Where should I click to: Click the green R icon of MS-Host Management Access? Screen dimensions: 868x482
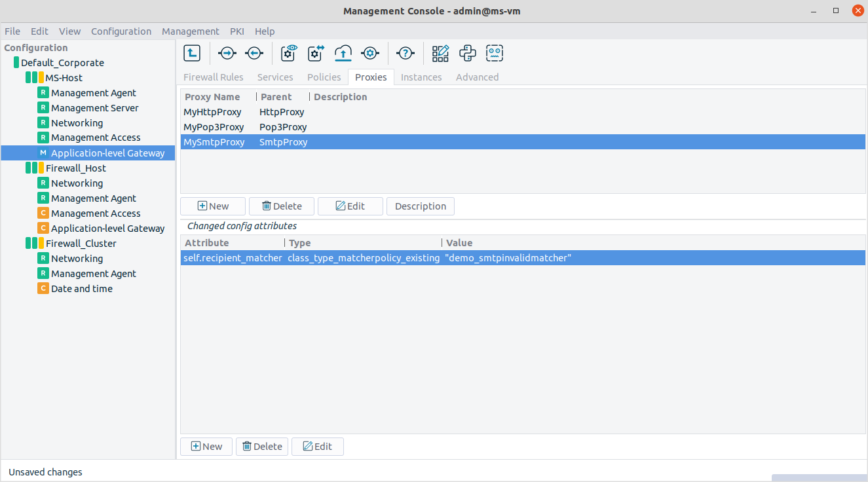pos(43,138)
